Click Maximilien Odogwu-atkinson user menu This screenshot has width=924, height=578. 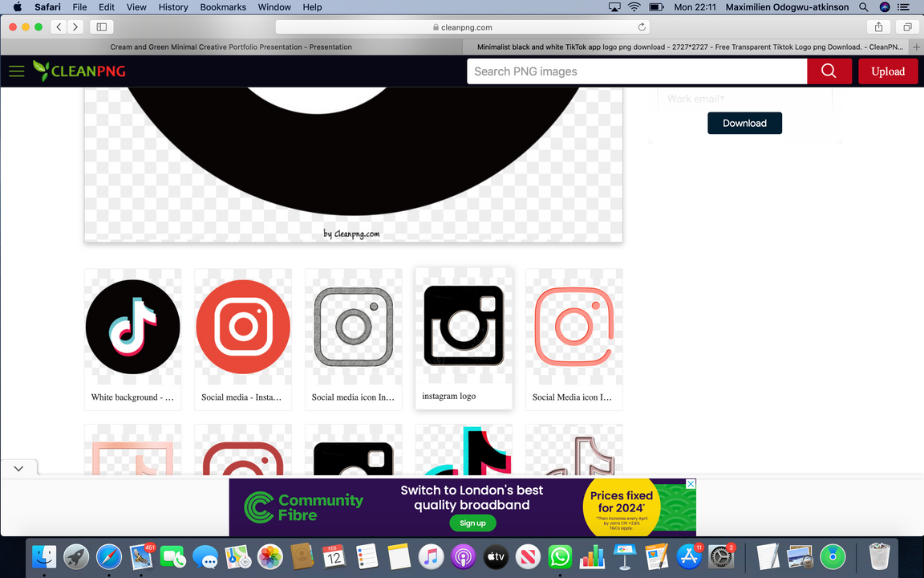pyautogui.click(x=787, y=7)
